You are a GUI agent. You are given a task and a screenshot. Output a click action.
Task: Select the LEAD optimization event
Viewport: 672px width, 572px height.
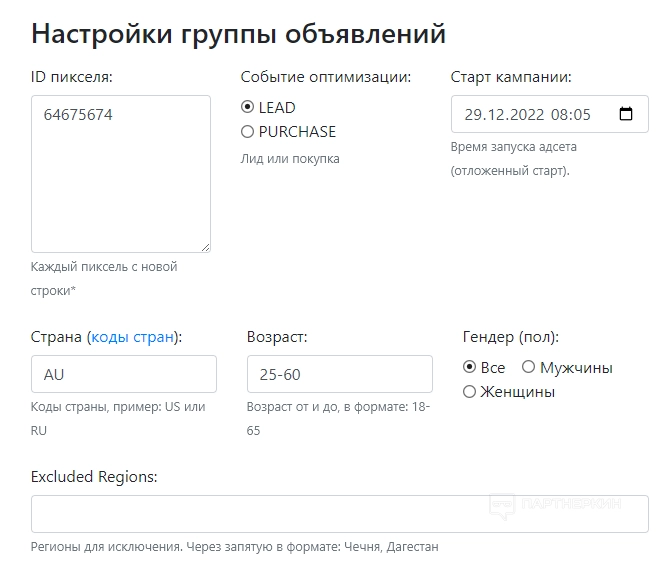(x=248, y=107)
